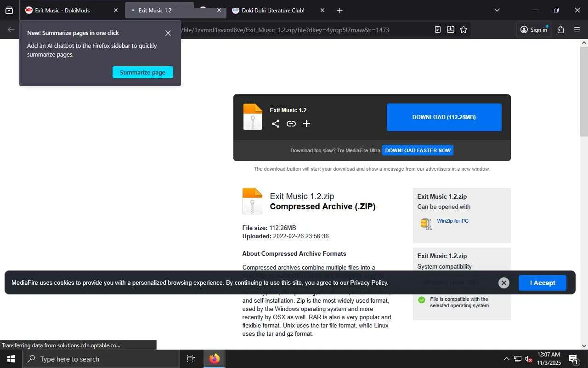Click the Exit Music 1.2.zip file name heading
The height and width of the screenshot is (368, 588).
pyautogui.click(x=302, y=196)
